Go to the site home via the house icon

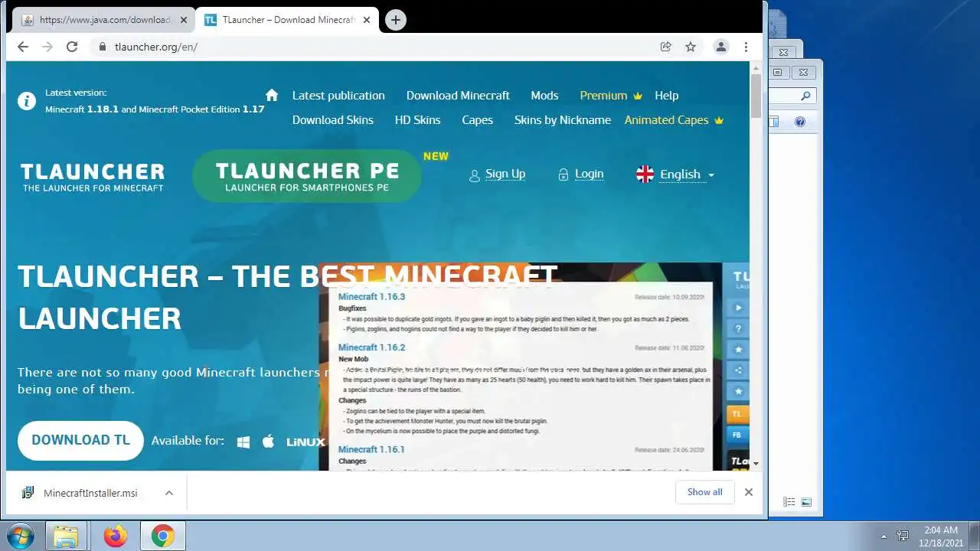click(272, 95)
